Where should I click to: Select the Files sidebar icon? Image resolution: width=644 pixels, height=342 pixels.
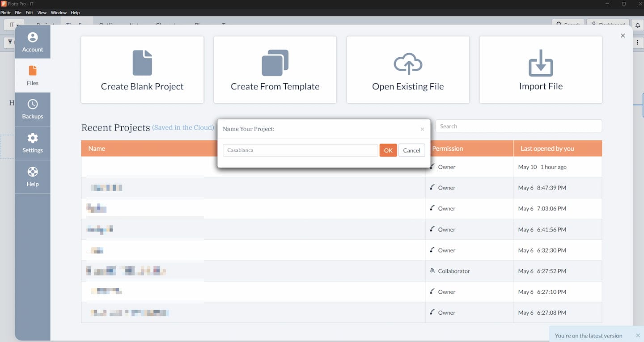coord(33,75)
